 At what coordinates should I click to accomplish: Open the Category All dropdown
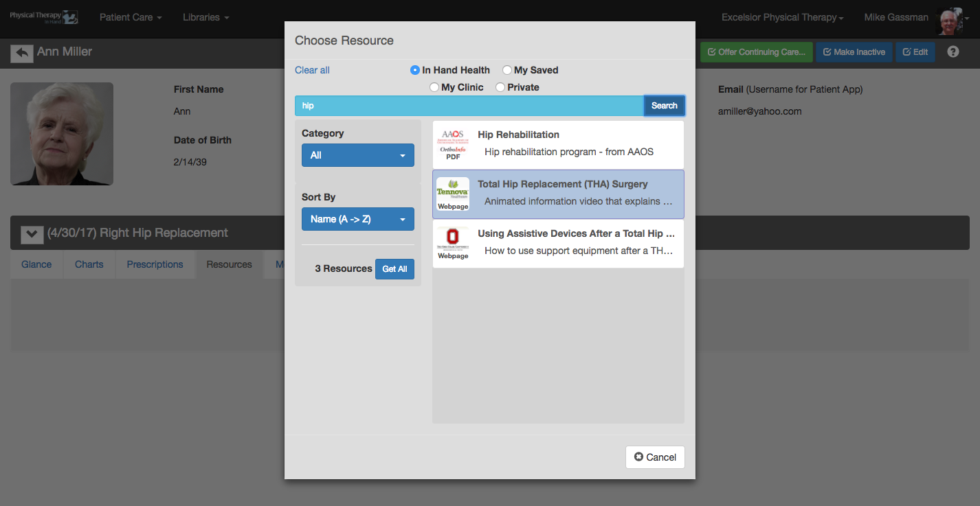tap(358, 155)
